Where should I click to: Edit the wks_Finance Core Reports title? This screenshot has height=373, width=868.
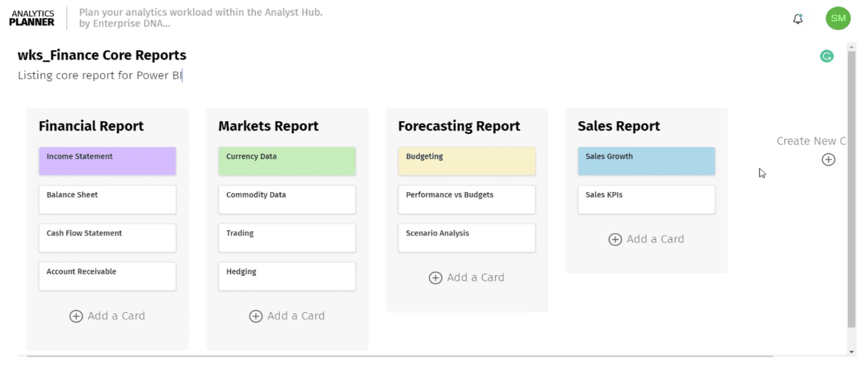pos(102,56)
